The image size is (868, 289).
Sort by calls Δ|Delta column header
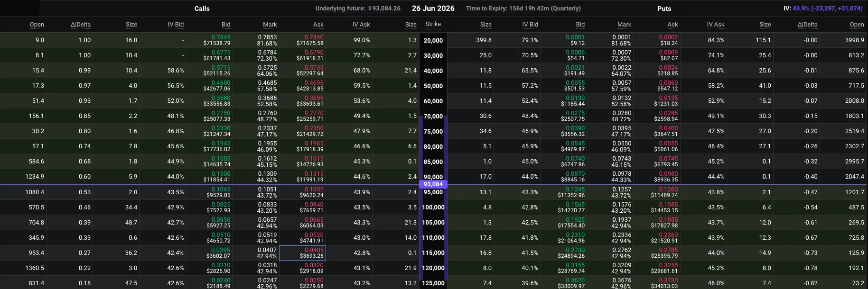(81, 25)
